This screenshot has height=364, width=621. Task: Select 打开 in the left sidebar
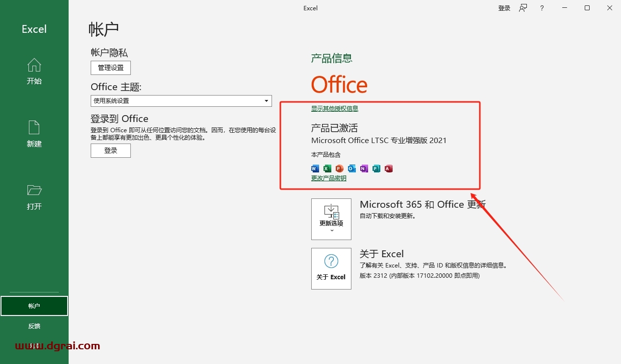click(34, 197)
